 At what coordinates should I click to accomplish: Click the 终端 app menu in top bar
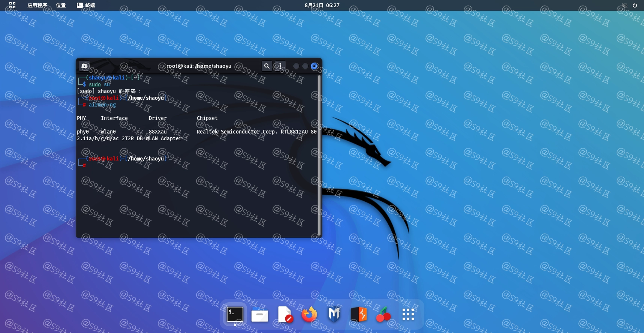(x=86, y=5)
